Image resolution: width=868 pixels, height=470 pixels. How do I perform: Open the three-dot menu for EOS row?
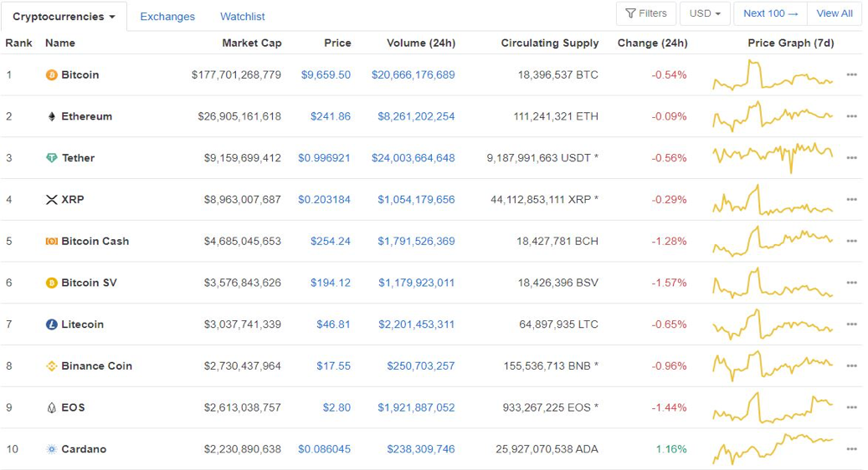click(x=851, y=407)
